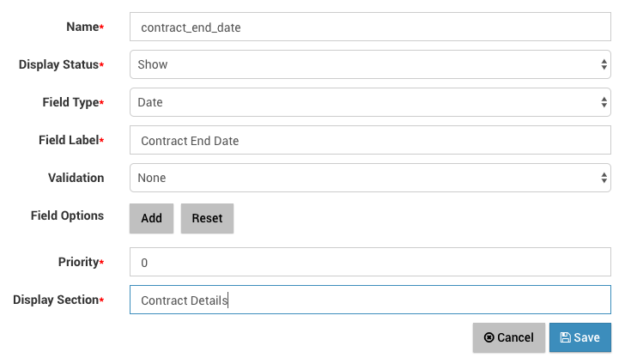Screen dimensions: 625x364
Task: Click the Display Status label
Action: (x=58, y=64)
